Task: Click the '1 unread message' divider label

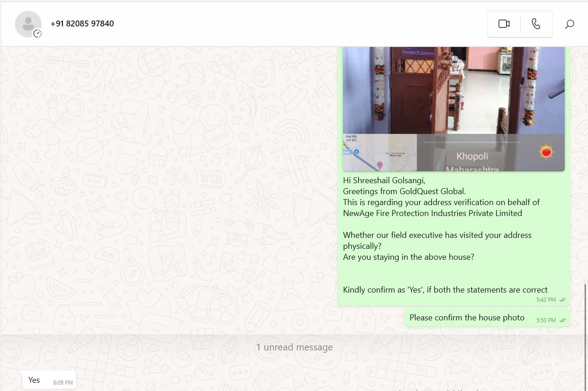Action: pyautogui.click(x=294, y=347)
